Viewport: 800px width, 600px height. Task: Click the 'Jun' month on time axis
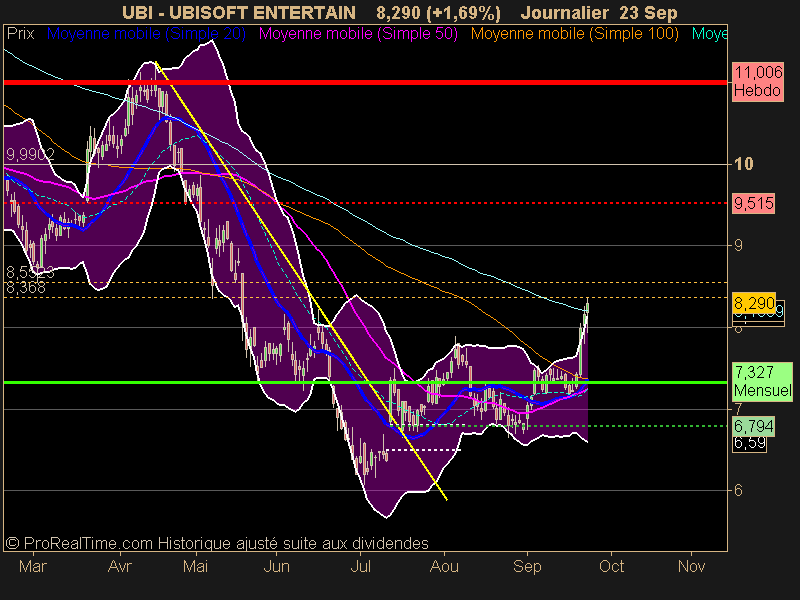click(277, 566)
